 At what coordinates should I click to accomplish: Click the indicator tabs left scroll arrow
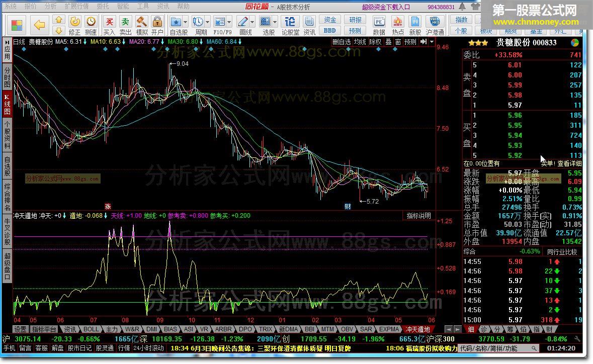tap(449, 329)
